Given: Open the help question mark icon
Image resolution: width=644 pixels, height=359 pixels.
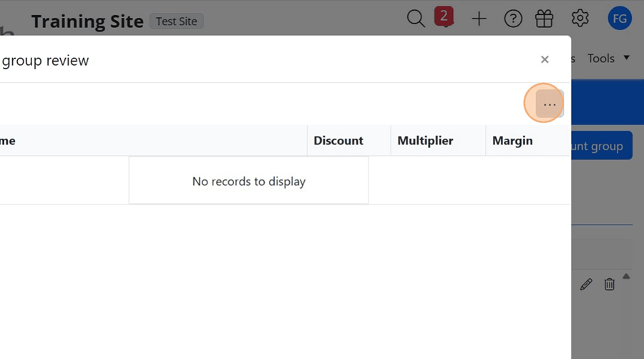Looking at the screenshot, I should [513, 19].
